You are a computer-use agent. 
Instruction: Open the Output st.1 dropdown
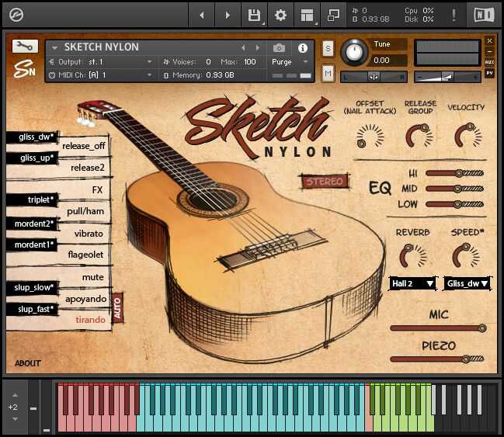(101, 61)
